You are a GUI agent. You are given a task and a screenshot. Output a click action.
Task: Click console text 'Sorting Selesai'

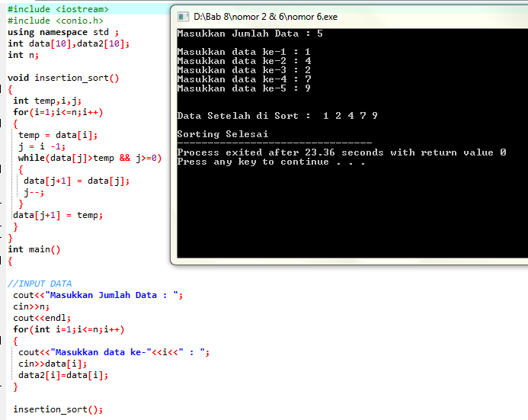point(222,134)
